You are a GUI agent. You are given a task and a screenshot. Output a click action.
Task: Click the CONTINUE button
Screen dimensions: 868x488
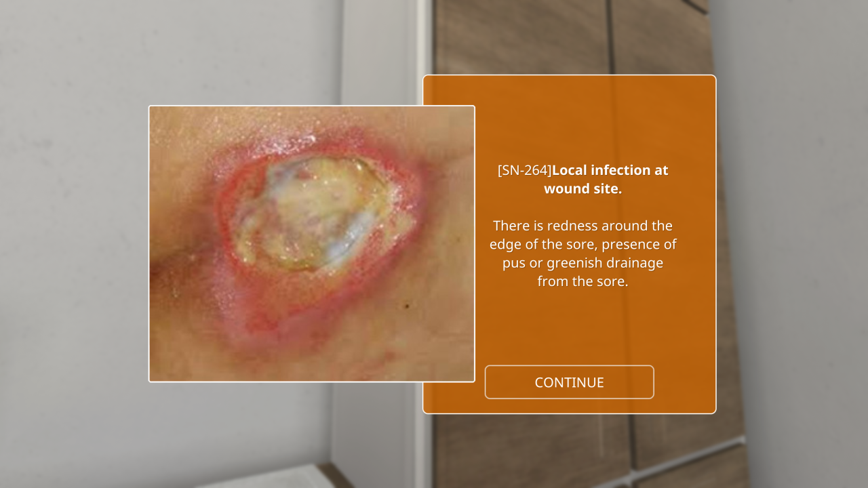click(569, 382)
